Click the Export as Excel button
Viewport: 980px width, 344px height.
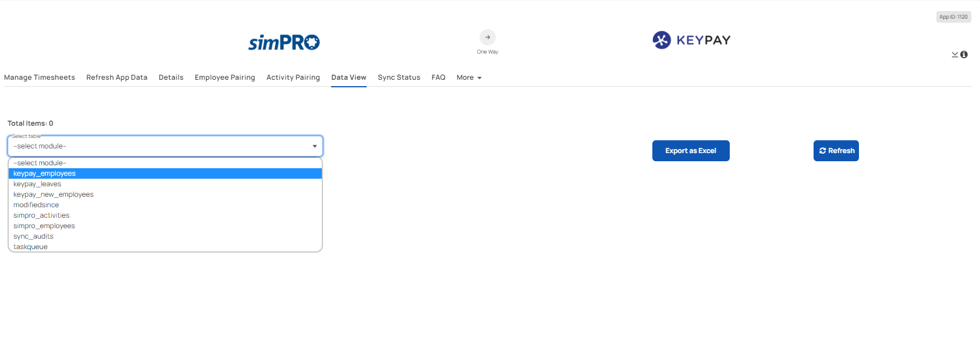[x=691, y=151]
